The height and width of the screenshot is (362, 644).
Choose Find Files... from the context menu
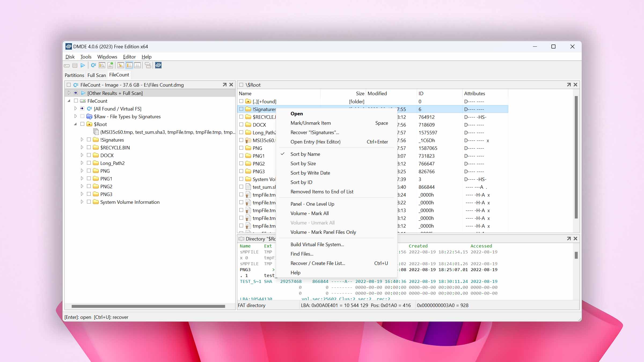[x=336, y=254]
